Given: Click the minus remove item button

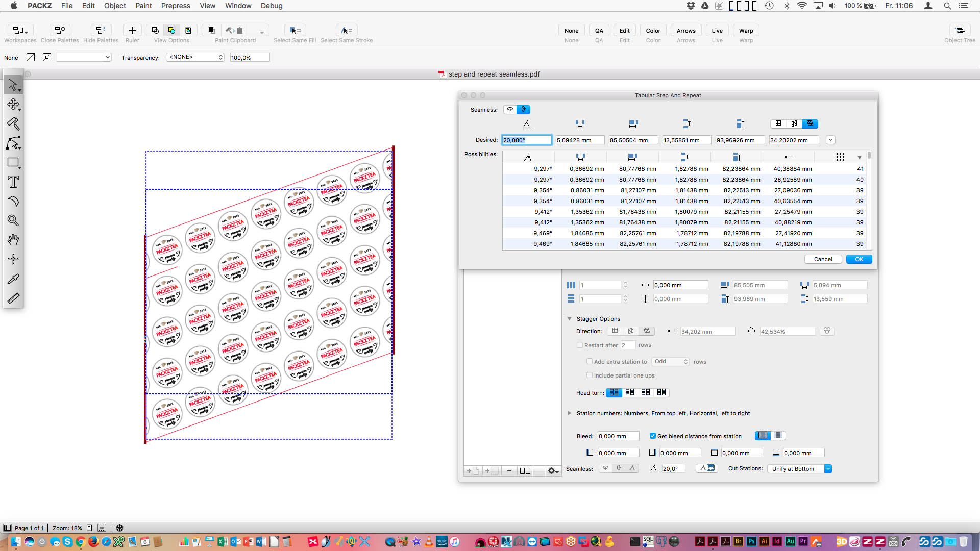Looking at the screenshot, I should coord(509,471).
